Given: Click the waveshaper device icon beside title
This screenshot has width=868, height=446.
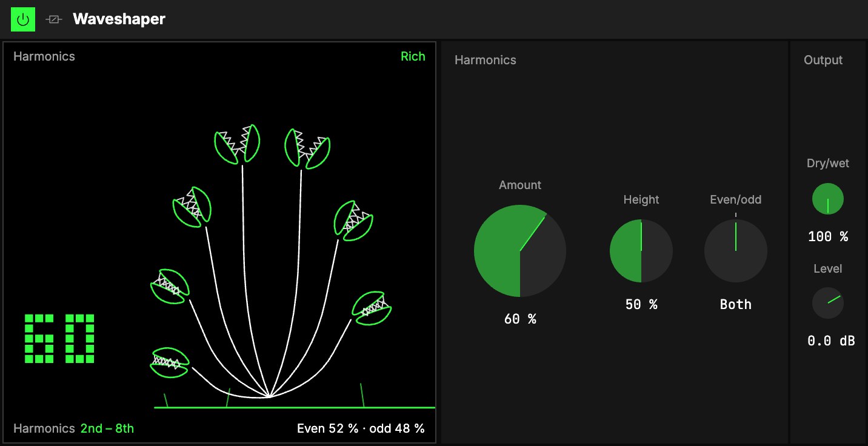Looking at the screenshot, I should click(x=54, y=19).
